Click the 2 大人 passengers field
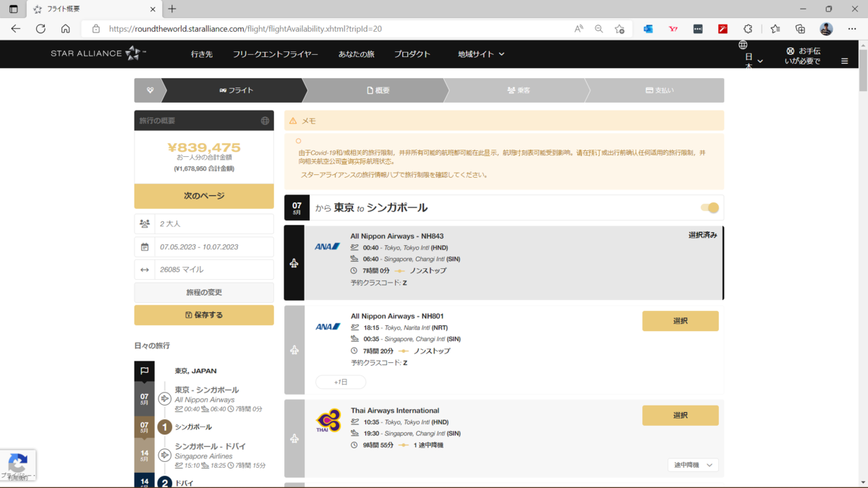The image size is (868, 488). pos(204,224)
